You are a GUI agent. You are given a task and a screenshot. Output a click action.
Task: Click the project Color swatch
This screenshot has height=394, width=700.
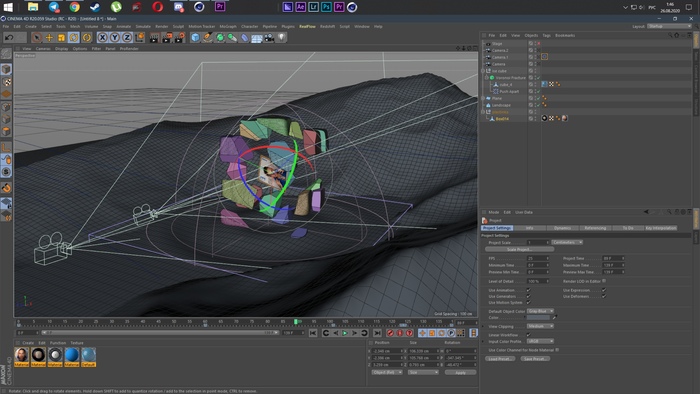point(538,318)
